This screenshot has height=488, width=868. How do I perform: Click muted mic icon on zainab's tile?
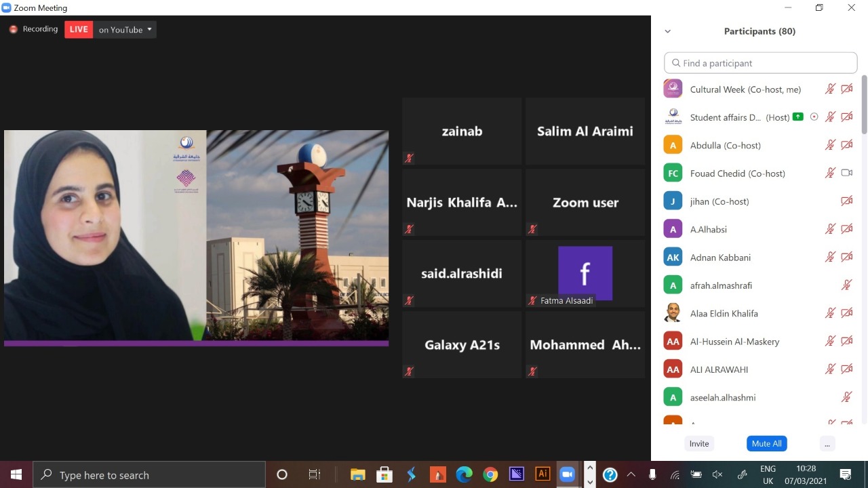tap(409, 158)
